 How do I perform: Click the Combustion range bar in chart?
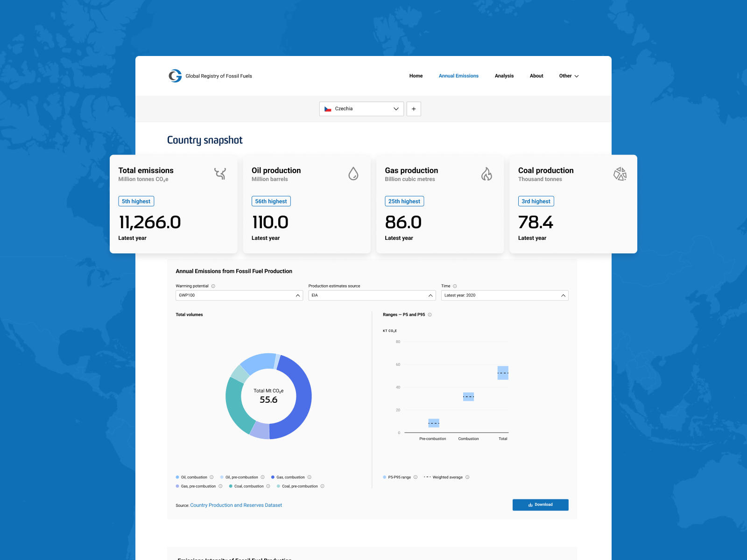[x=468, y=397]
